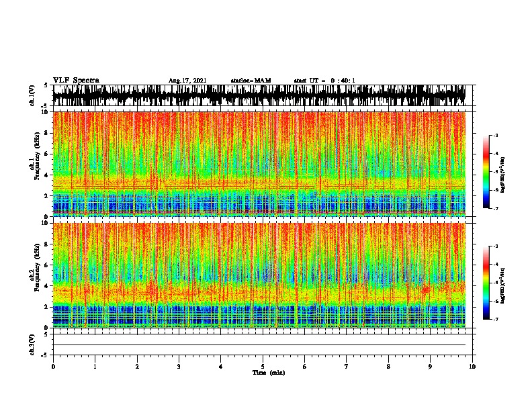Click the "8" kHz tick on ch.1 axis
Image resolution: width=532 pixels, height=411 pixels.
point(47,133)
